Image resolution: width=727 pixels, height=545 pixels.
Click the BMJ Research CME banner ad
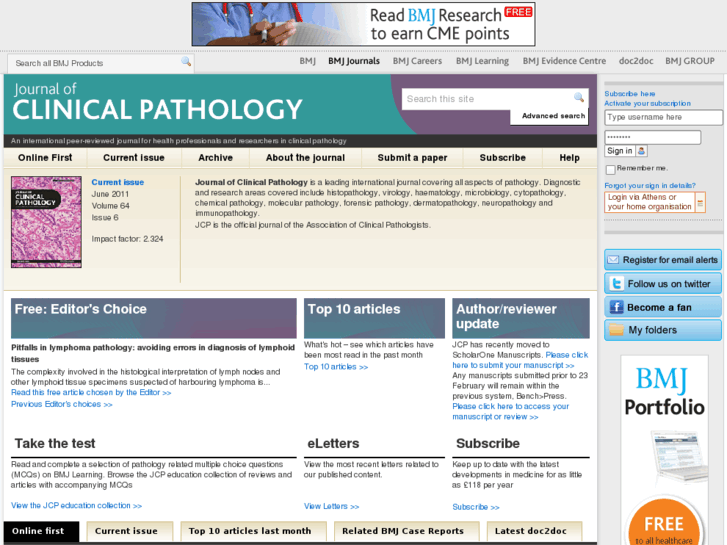coord(364,24)
